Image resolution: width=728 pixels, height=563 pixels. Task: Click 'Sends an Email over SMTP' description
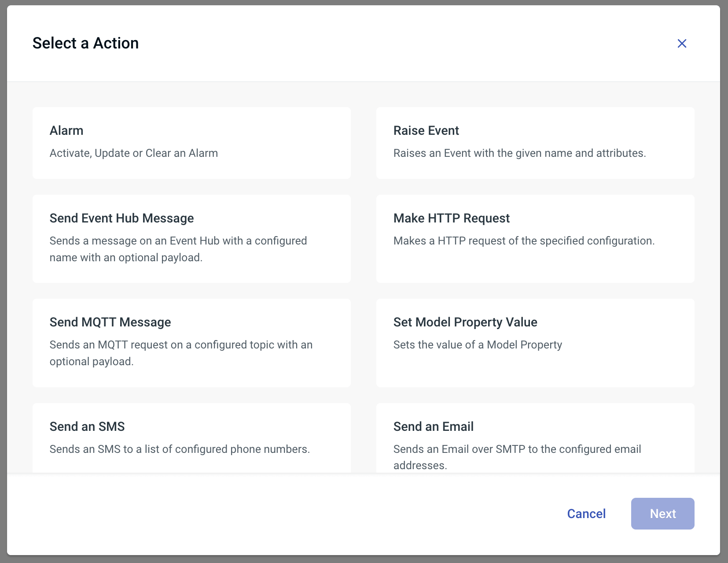click(517, 457)
